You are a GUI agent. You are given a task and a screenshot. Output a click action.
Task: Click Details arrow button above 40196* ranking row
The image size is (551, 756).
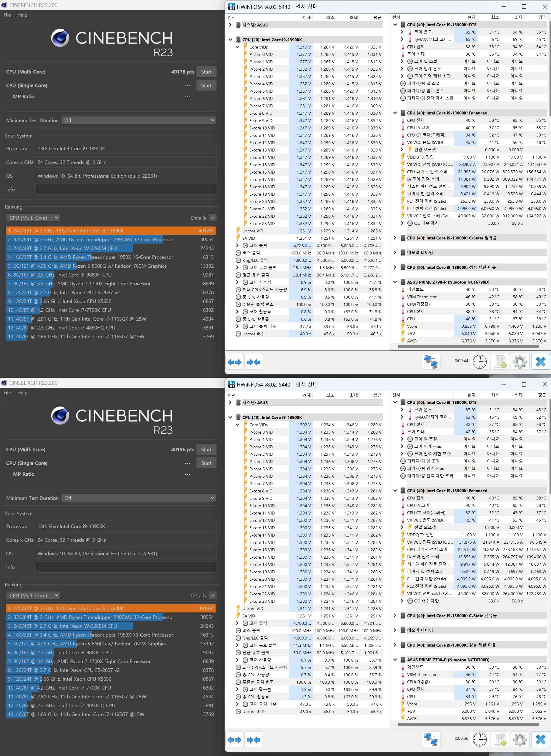(x=212, y=595)
